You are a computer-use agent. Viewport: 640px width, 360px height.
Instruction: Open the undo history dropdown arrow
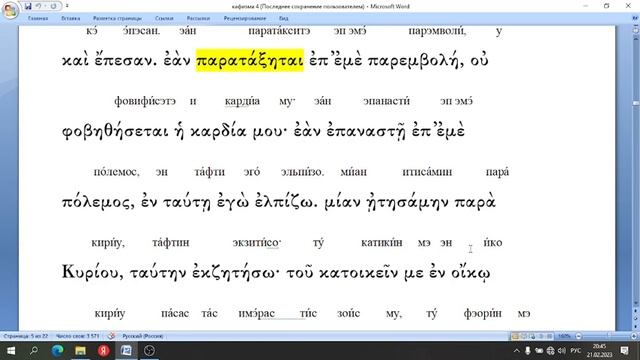coord(45,6)
